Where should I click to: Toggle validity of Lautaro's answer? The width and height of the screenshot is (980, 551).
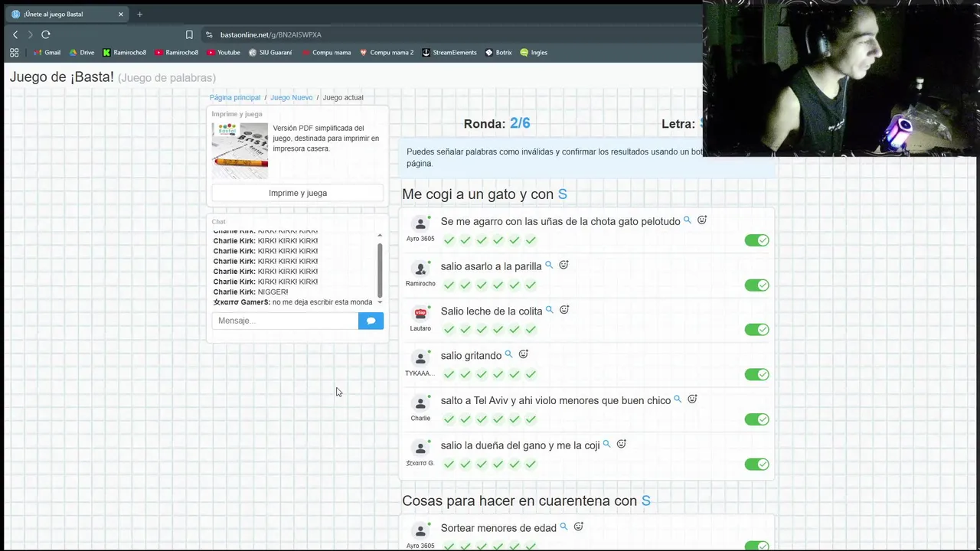tap(756, 330)
